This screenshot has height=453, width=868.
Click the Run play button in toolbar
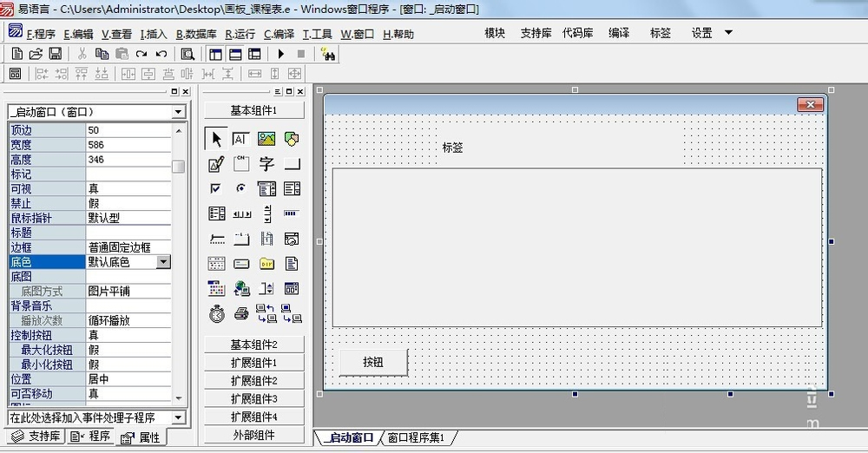coord(280,54)
